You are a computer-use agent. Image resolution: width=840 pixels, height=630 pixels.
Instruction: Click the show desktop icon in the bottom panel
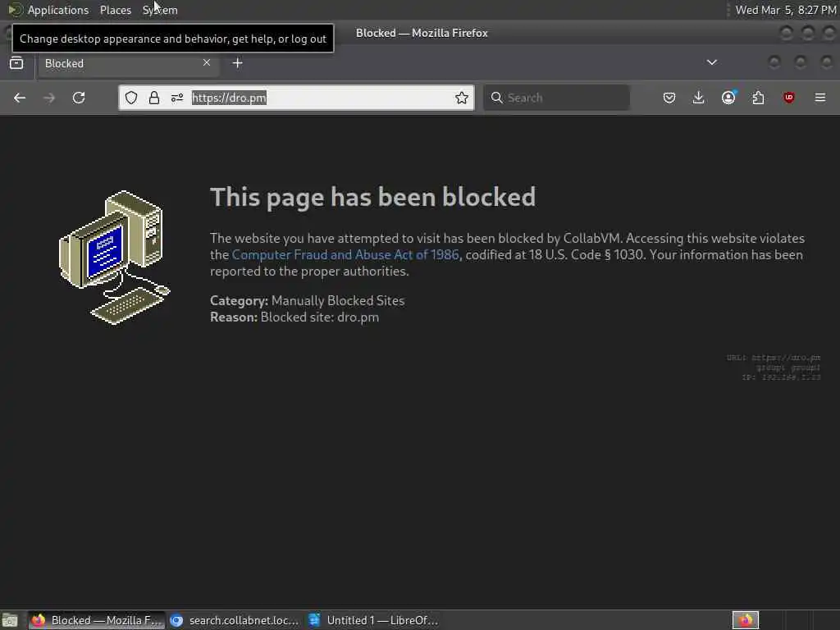10,621
